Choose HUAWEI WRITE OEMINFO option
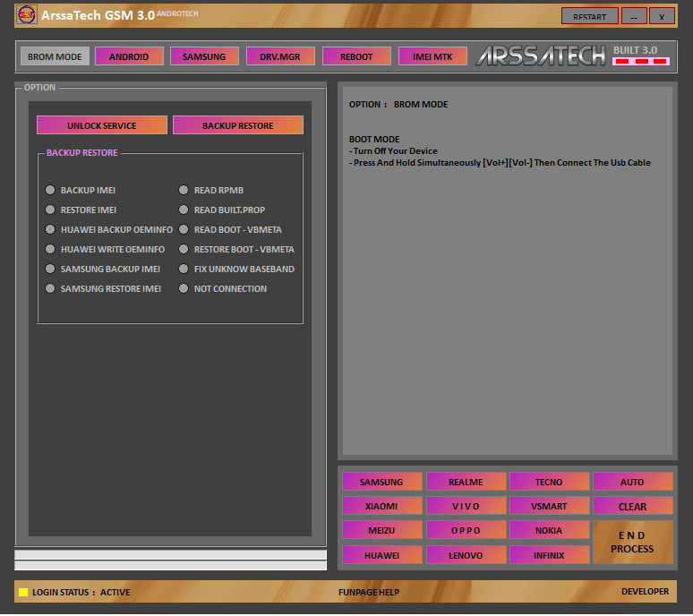The image size is (693, 616). [51, 250]
